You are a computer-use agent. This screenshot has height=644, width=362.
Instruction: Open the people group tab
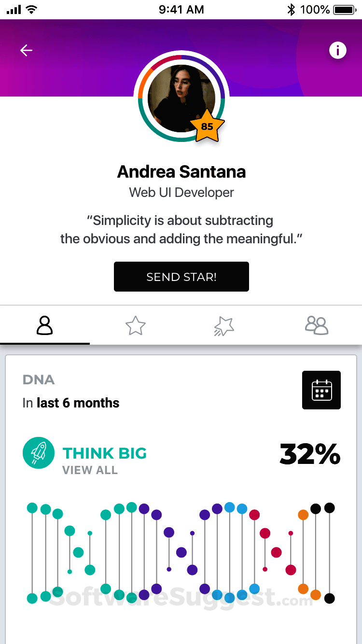pos(317,325)
